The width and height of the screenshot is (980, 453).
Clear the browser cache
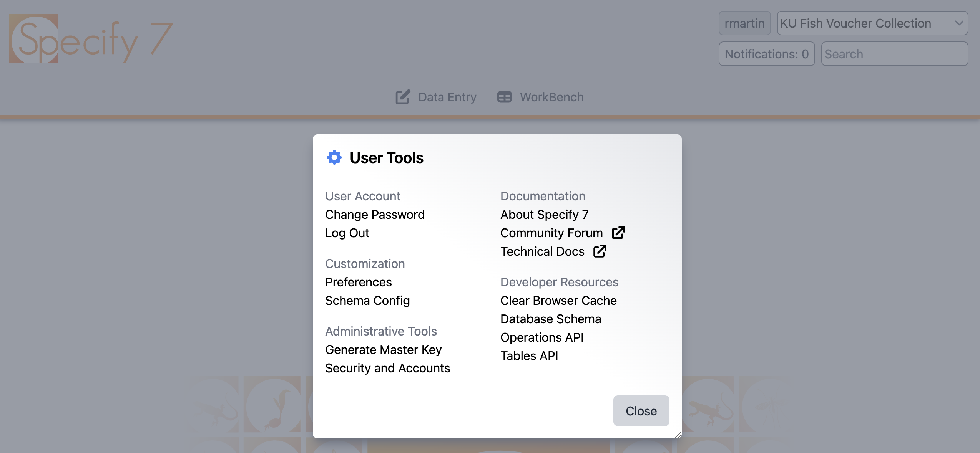click(x=558, y=300)
